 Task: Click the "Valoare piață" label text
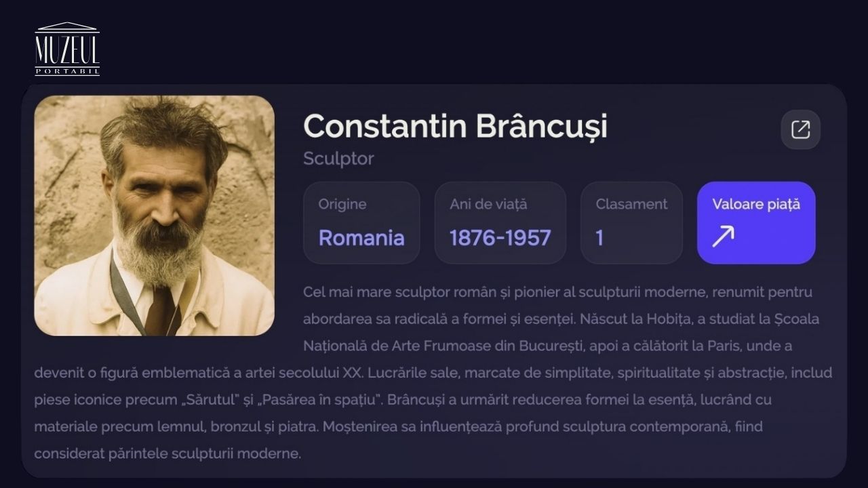pyautogui.click(x=756, y=204)
